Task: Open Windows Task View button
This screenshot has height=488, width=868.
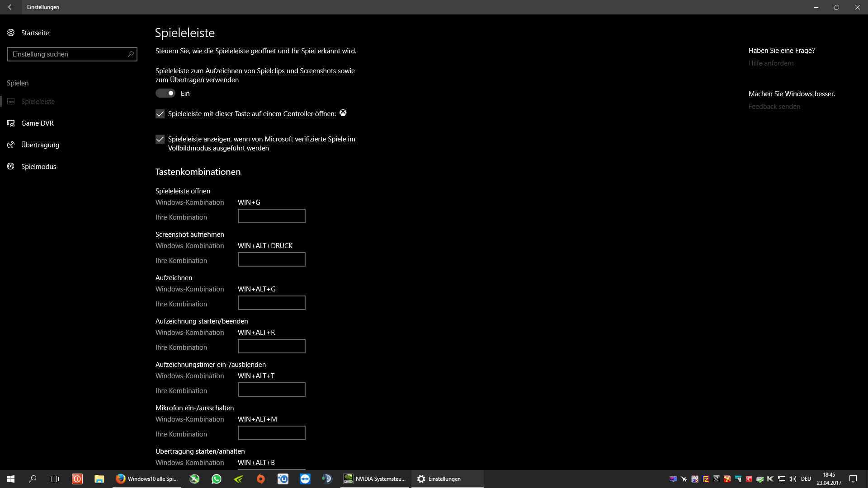Action: tap(54, 479)
